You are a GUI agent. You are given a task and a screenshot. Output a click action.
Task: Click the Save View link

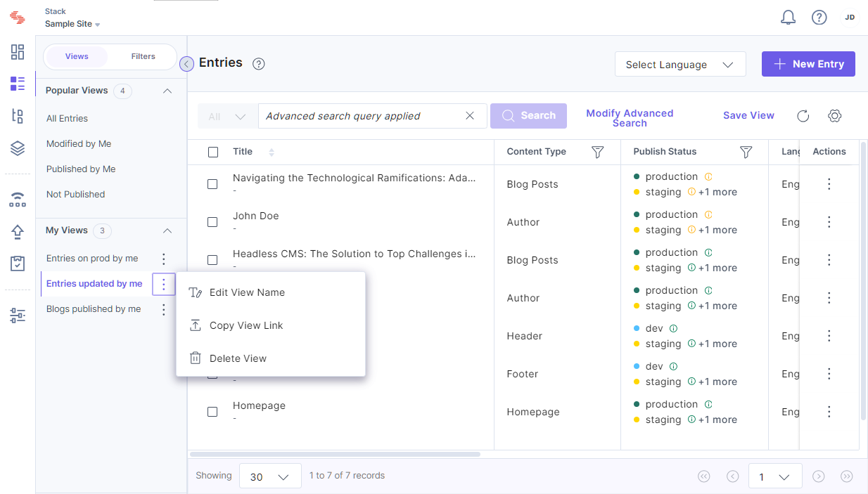(x=748, y=116)
